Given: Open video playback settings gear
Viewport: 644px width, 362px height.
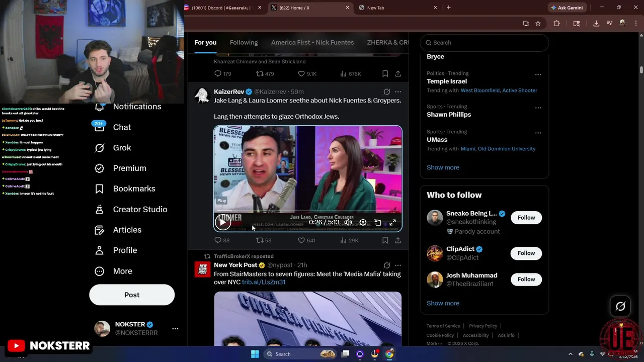Looking at the screenshot, I should coord(363,222).
